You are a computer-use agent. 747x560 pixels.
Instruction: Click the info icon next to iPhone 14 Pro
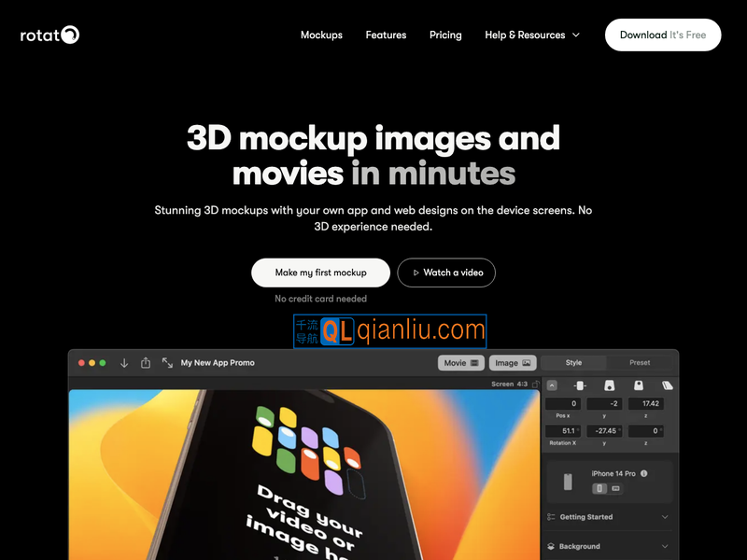tap(644, 474)
